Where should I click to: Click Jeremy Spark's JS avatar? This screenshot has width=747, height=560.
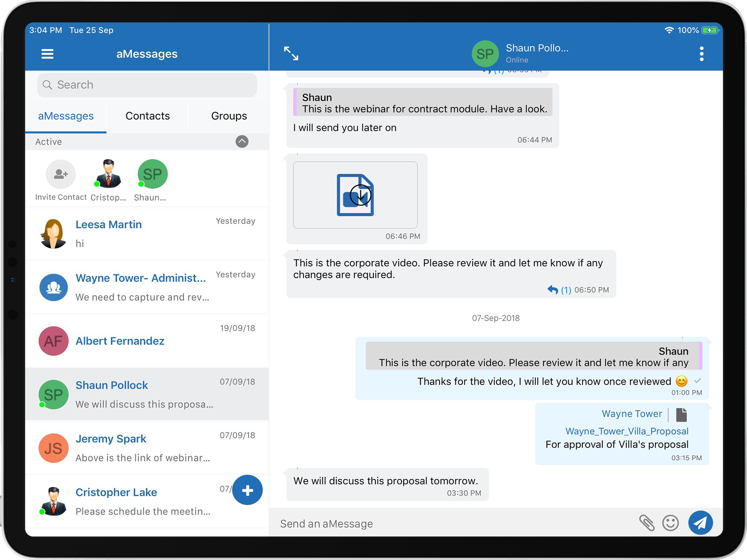click(53, 448)
